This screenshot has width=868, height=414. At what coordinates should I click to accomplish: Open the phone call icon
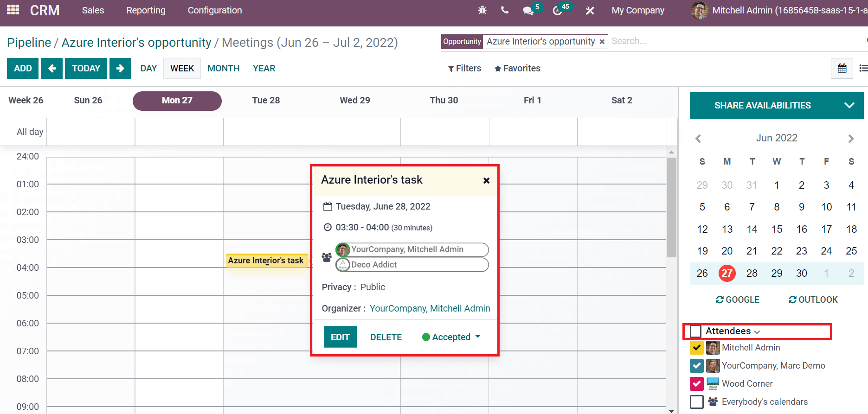pos(505,10)
